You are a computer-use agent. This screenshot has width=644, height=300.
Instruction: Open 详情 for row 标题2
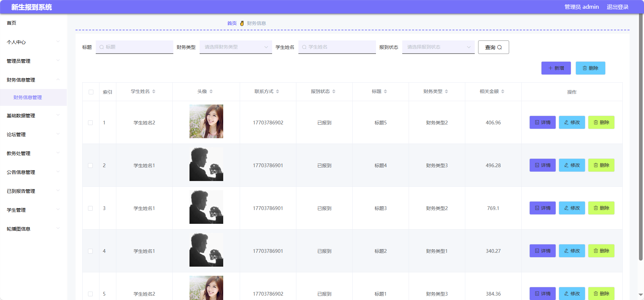click(543, 251)
